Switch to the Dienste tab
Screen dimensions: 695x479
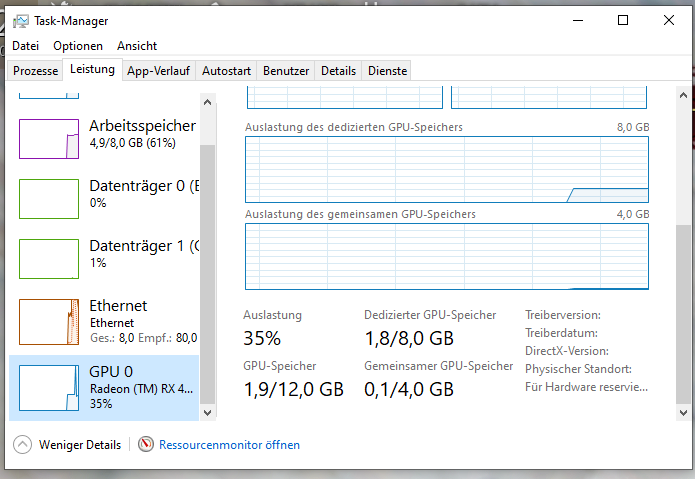coord(388,71)
